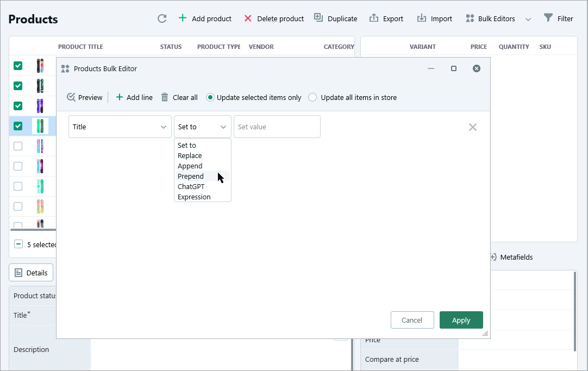
Task: Check the seventh product row checkbox
Action: coord(18,186)
